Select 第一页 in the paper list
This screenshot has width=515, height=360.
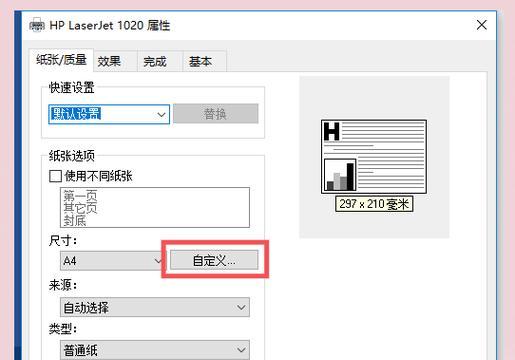[80, 195]
